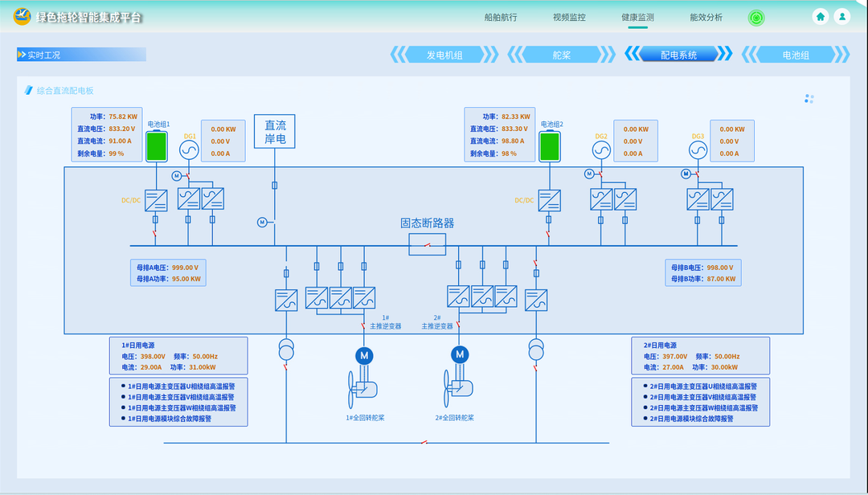Click the dots icon in panel corner

coord(809,99)
